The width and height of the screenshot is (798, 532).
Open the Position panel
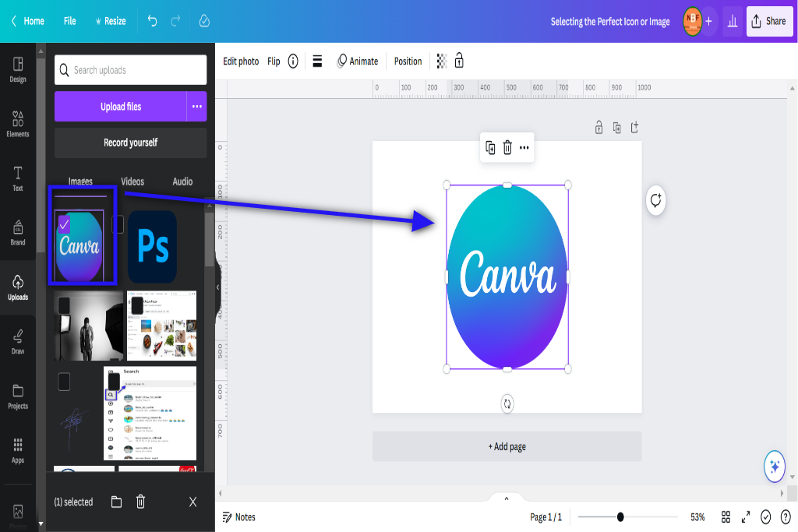coord(408,61)
